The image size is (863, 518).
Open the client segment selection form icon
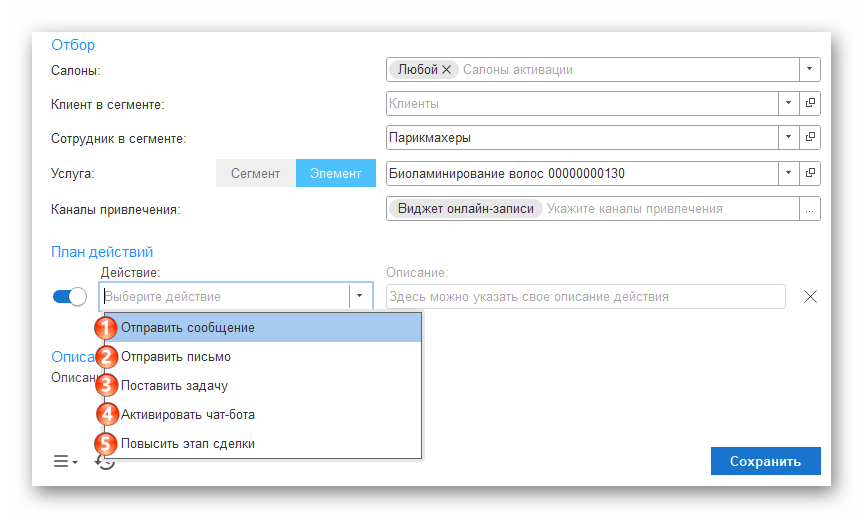tap(810, 103)
